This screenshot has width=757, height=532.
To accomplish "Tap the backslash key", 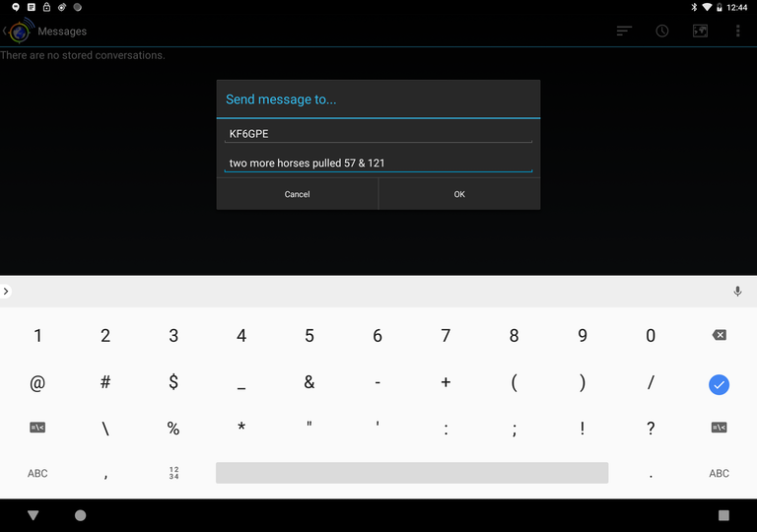I will [x=105, y=429].
